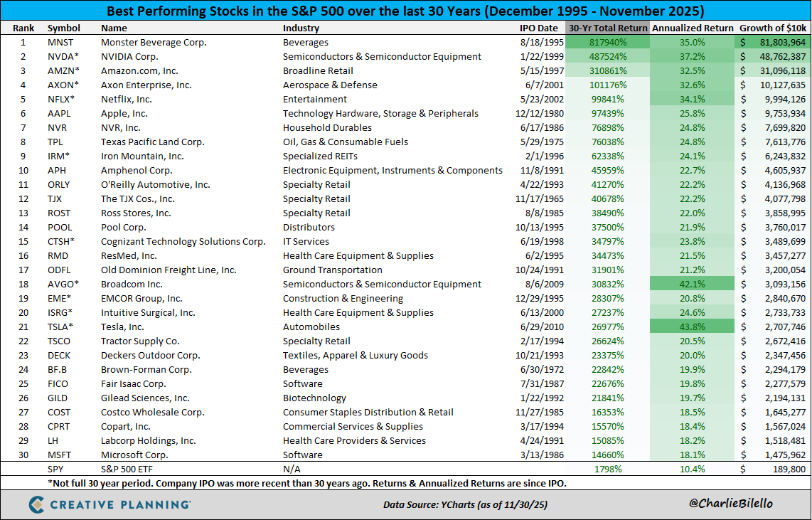Select the 30-Yr Total Return header
The image size is (812, 520).
(x=607, y=28)
